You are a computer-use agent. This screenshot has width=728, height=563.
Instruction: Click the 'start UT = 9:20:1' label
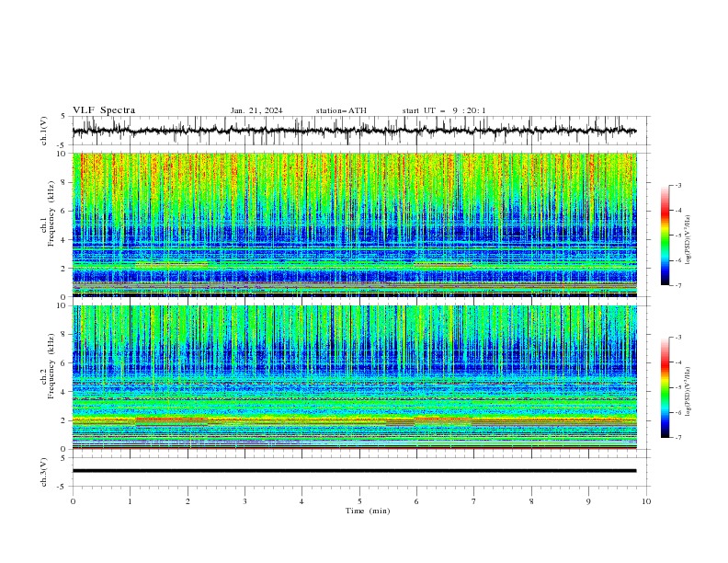click(x=444, y=110)
